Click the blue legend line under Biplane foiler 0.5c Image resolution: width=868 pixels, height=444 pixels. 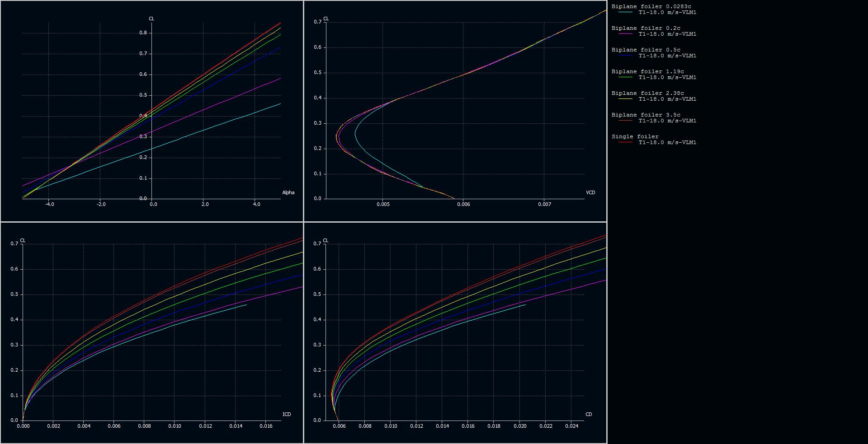626,56
